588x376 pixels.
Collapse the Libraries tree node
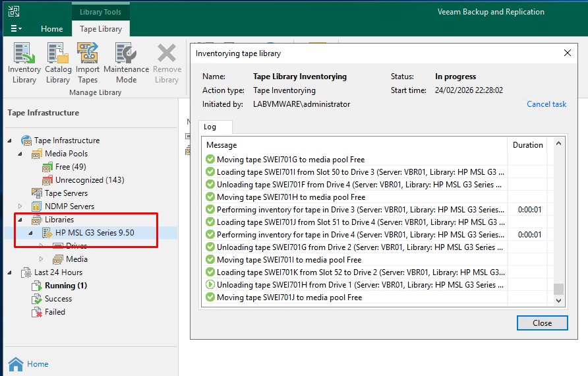20,220
